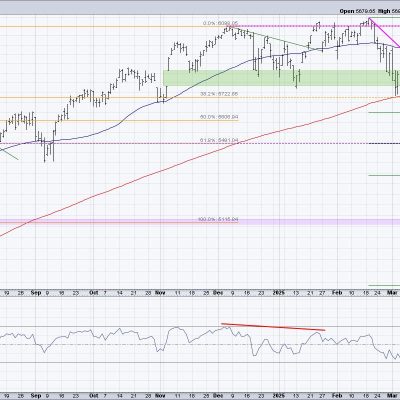Select the purple shaded band near 100% level

point(200,222)
